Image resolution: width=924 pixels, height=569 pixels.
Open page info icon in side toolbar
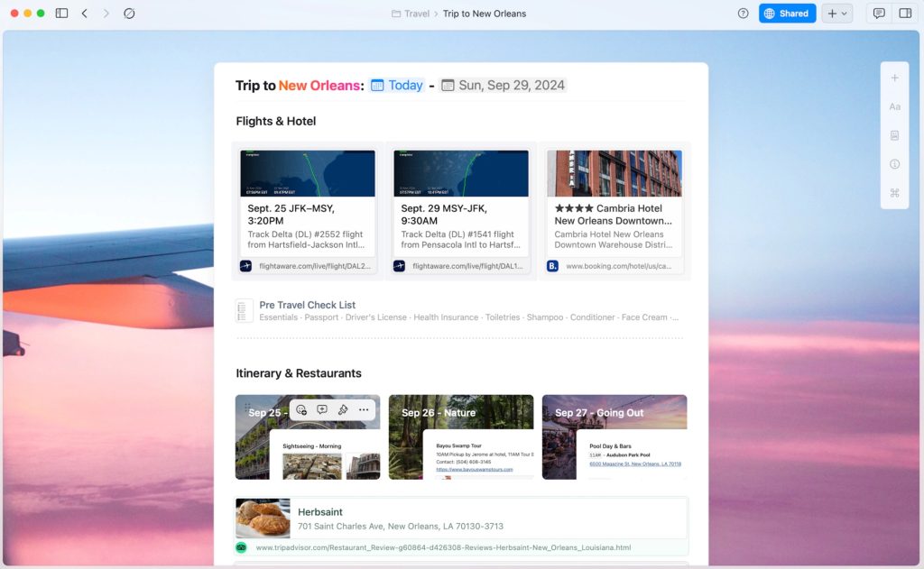[x=894, y=164]
